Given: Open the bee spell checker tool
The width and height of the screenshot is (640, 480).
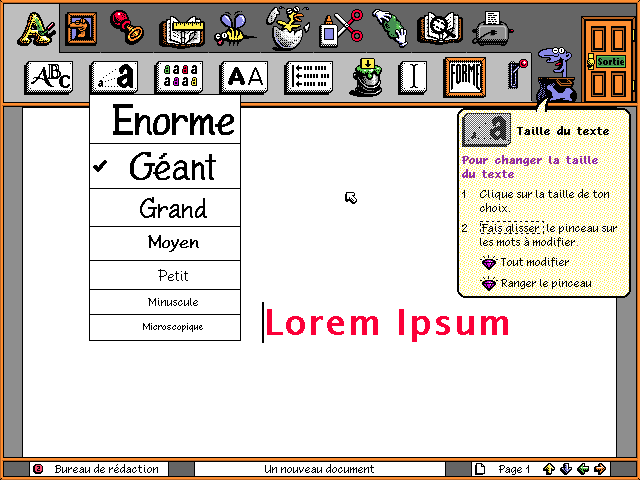Looking at the screenshot, I should tap(236, 28).
